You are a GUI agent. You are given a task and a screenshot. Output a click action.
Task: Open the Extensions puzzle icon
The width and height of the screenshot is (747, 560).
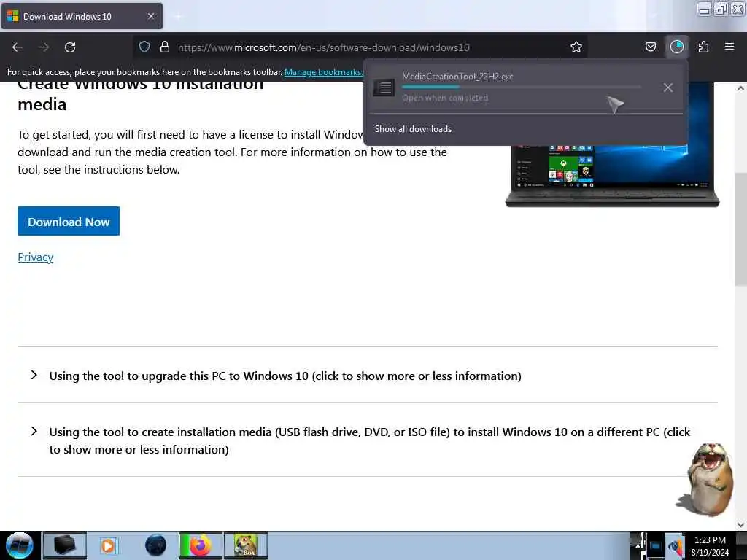tap(703, 47)
